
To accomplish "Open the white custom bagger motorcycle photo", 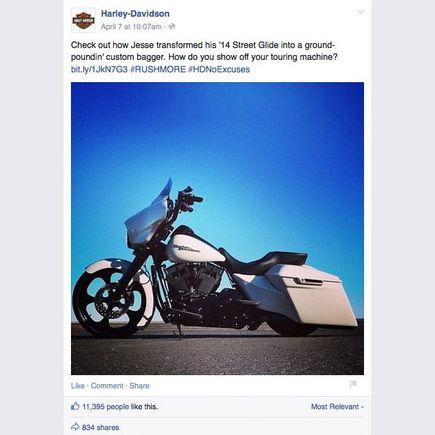I will pos(217,228).
